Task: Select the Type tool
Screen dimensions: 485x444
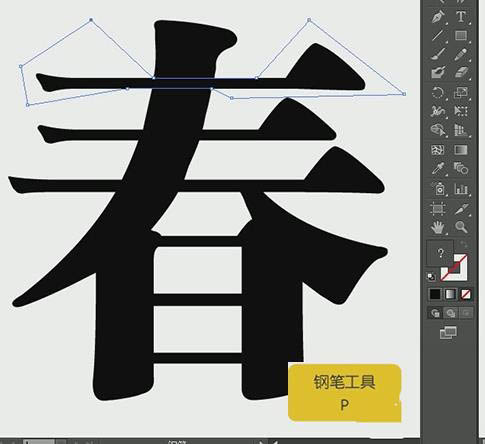Action: [x=461, y=17]
